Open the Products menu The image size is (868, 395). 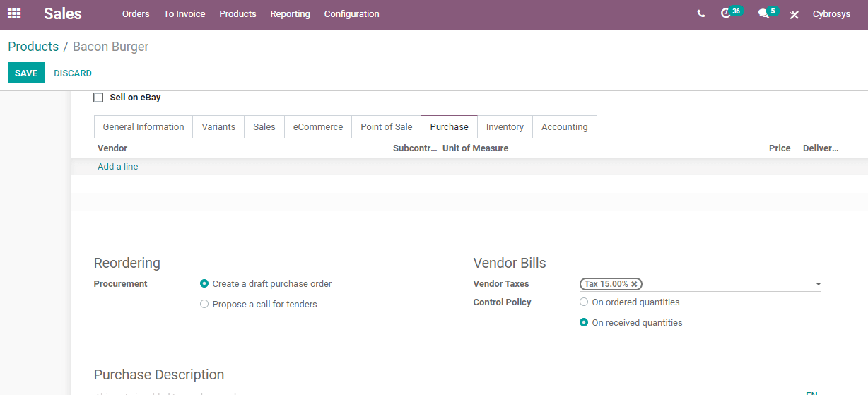237,14
